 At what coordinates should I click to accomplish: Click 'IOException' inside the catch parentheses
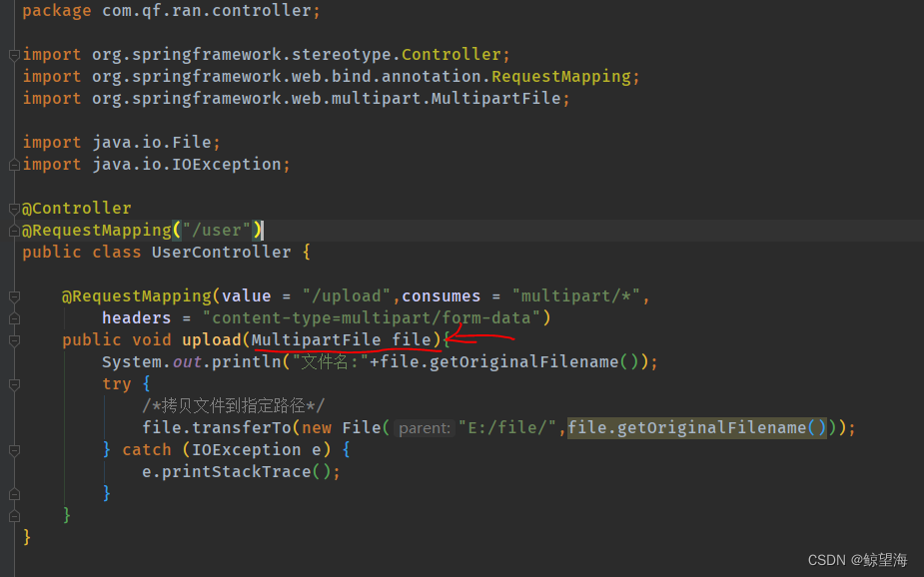[x=247, y=449]
